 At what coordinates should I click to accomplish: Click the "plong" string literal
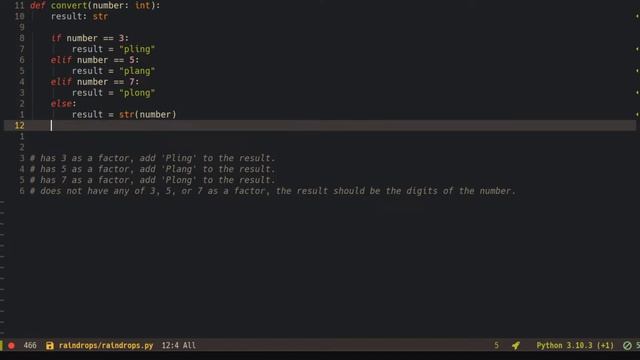(x=137, y=93)
